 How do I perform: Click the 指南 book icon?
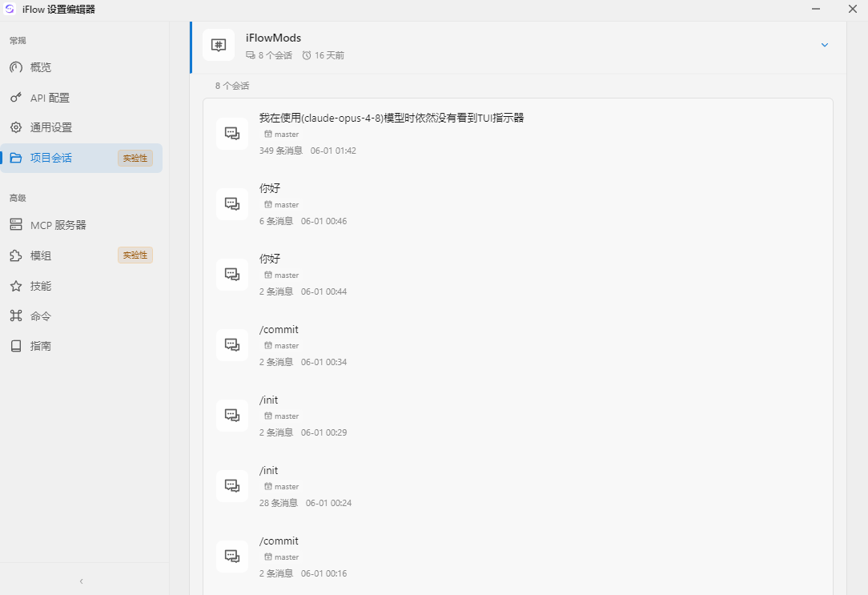16,346
